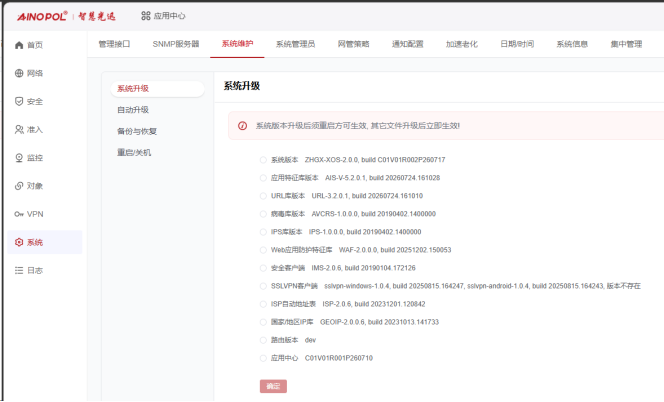Click application center version C01V01R001P260710

point(339,358)
